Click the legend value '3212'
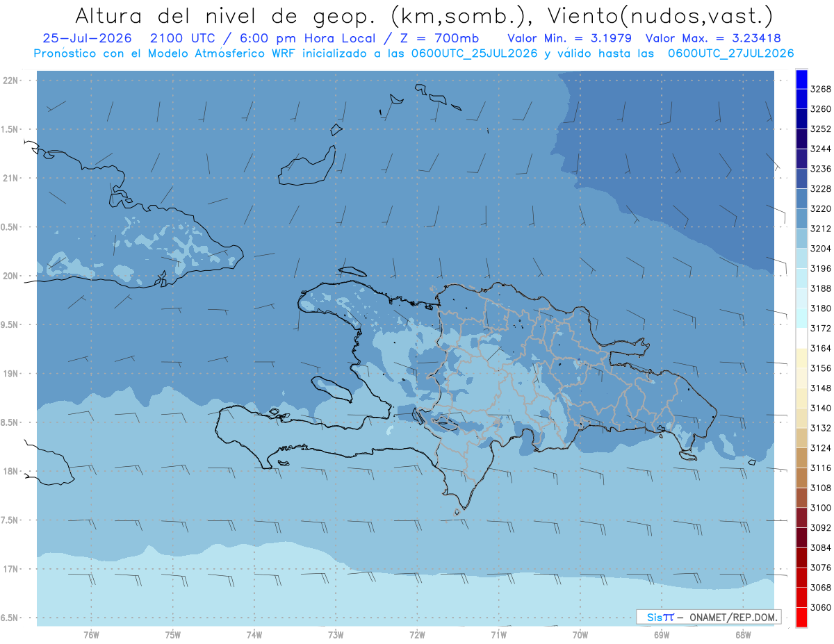This screenshot has height=644, width=834. pyautogui.click(x=821, y=229)
